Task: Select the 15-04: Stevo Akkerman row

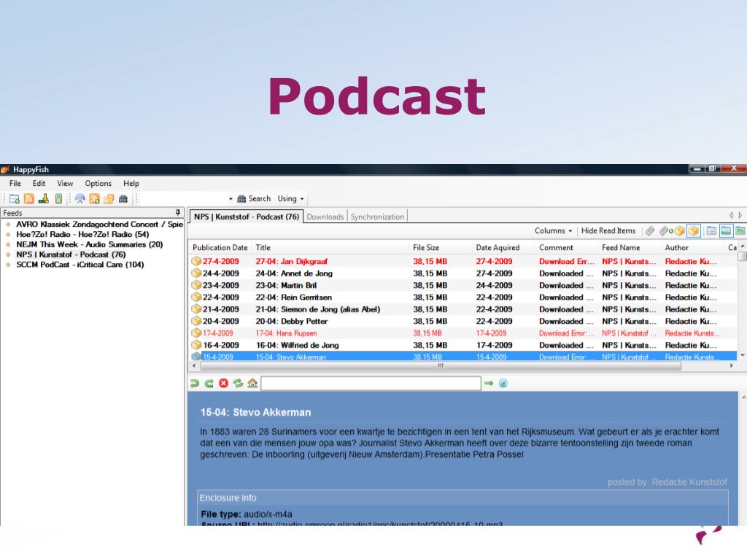Action: (x=463, y=356)
